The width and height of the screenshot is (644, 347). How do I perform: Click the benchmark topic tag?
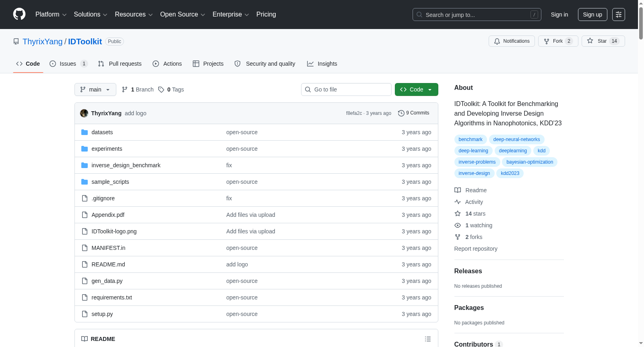click(471, 139)
